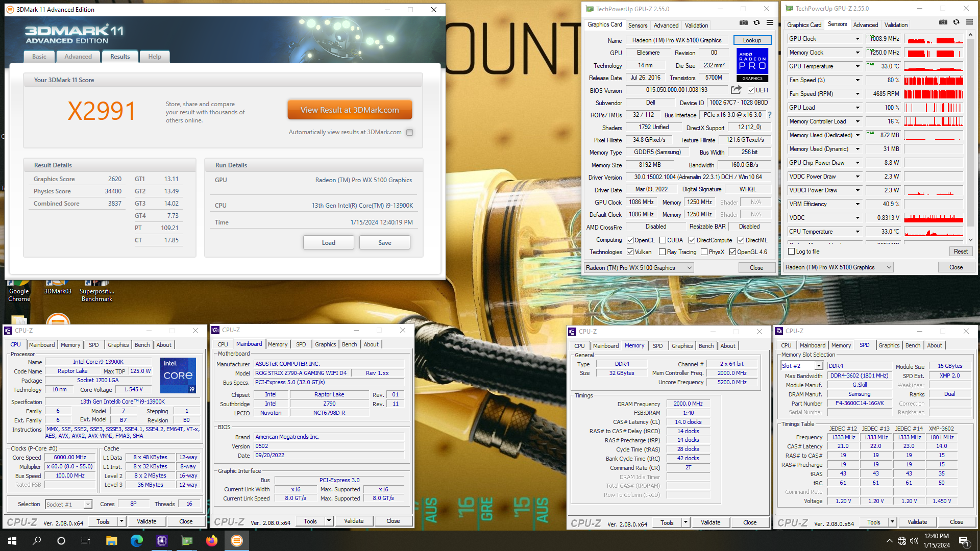Viewport: 980px width, 551px height.
Task: Click Validate button in Memory CPU-Z window
Action: pyautogui.click(x=710, y=522)
